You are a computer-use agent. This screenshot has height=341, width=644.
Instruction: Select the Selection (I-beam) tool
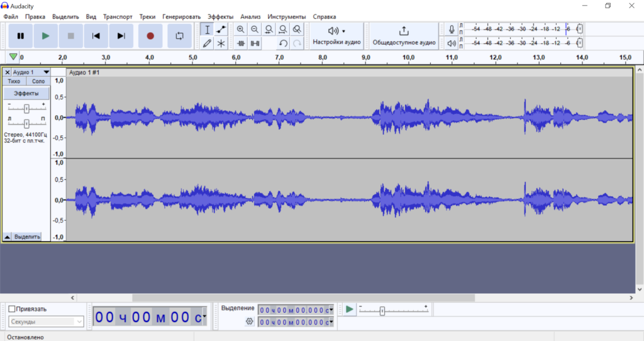point(207,30)
